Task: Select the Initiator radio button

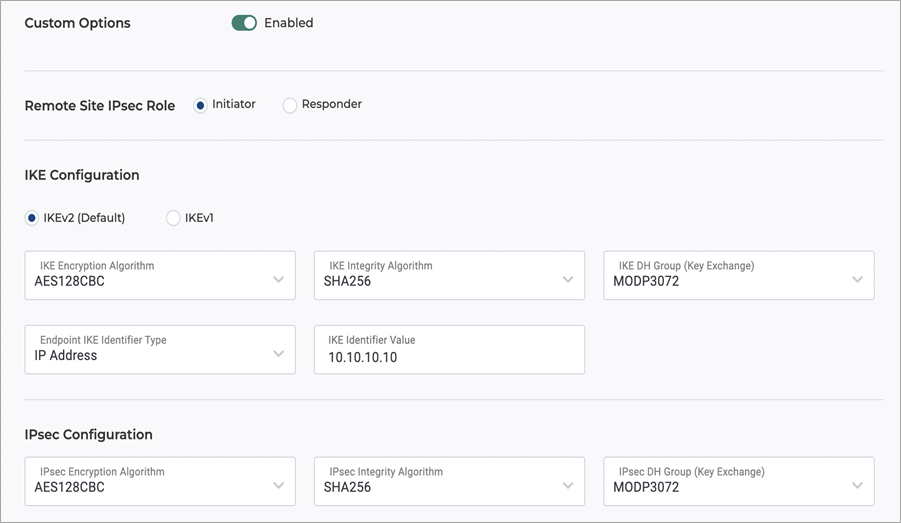Action: tap(200, 106)
